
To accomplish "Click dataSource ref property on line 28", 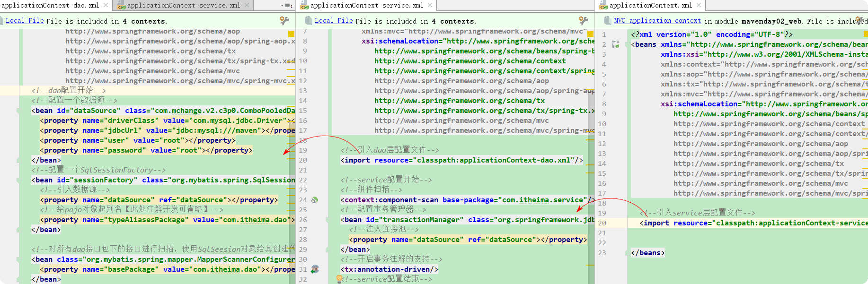I will point(468,240).
